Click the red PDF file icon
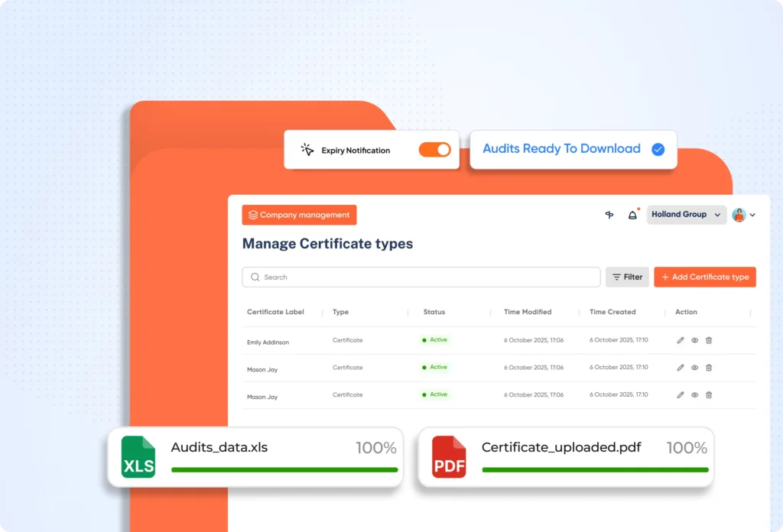This screenshot has height=532, width=783. click(449, 456)
